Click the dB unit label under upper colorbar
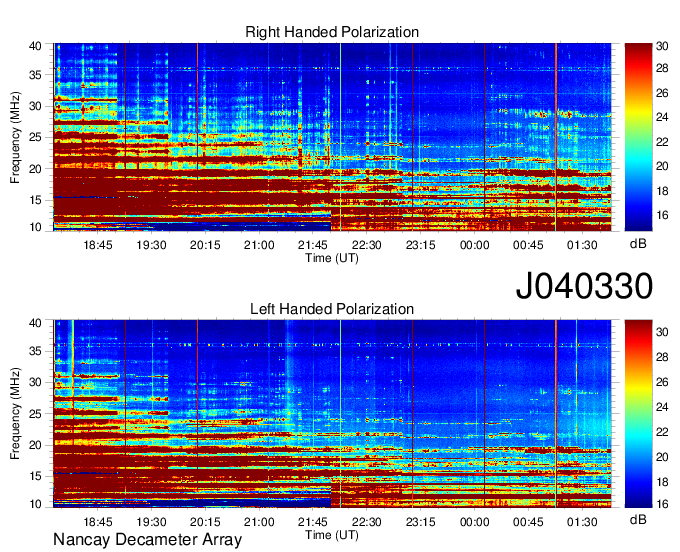This screenshot has width=680, height=552. click(x=638, y=244)
